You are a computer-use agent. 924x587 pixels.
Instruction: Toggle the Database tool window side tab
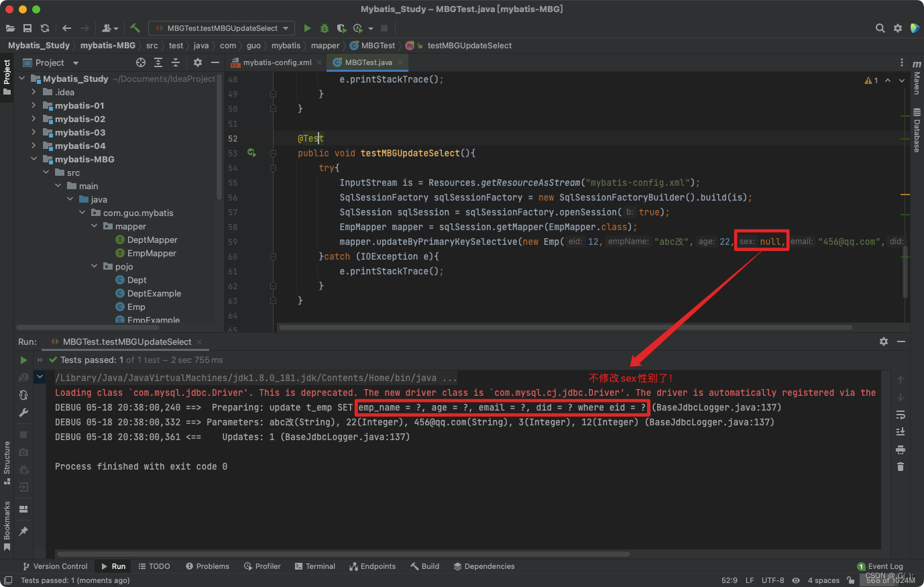click(x=917, y=130)
